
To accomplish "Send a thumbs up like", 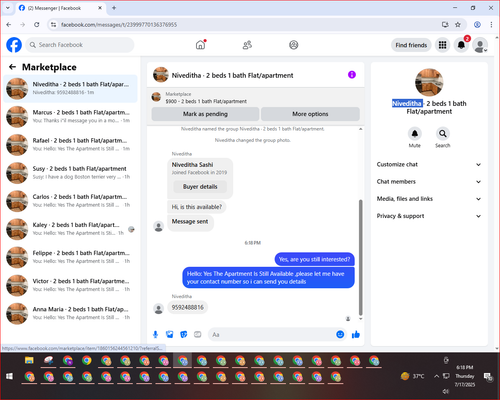I will pyautogui.click(x=356, y=334).
